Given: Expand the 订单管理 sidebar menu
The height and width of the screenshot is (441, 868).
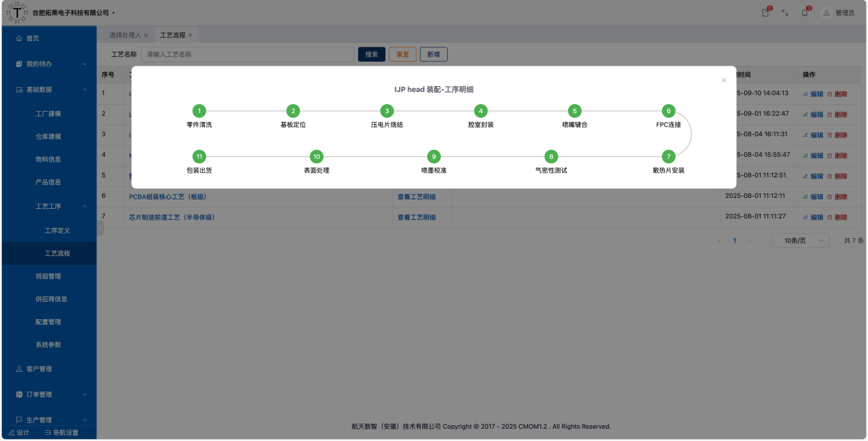Looking at the screenshot, I should (49, 394).
